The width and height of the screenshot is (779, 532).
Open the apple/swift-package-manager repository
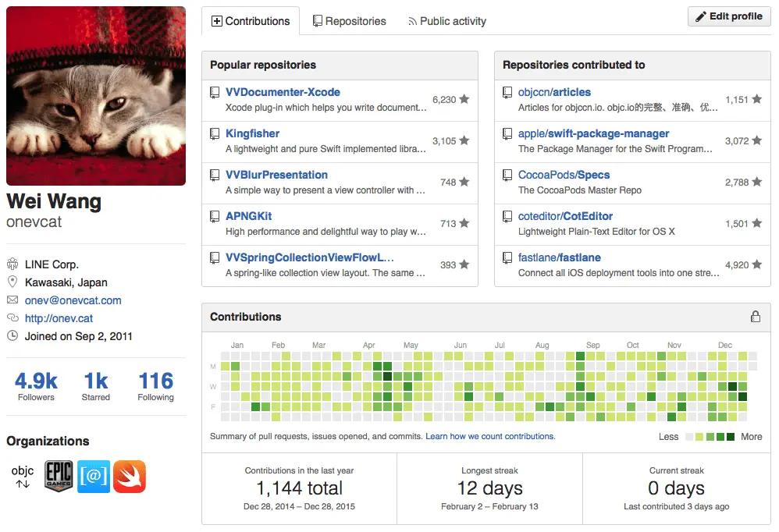593,133
